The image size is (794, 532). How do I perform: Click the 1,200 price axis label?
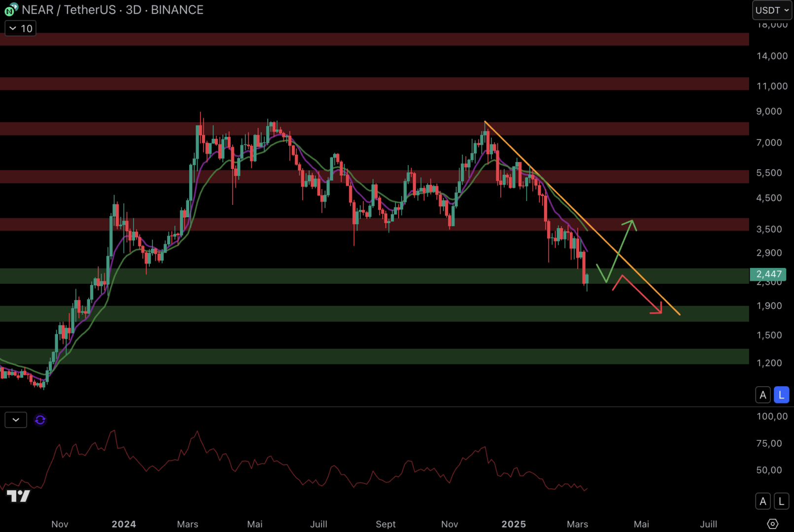tap(769, 363)
